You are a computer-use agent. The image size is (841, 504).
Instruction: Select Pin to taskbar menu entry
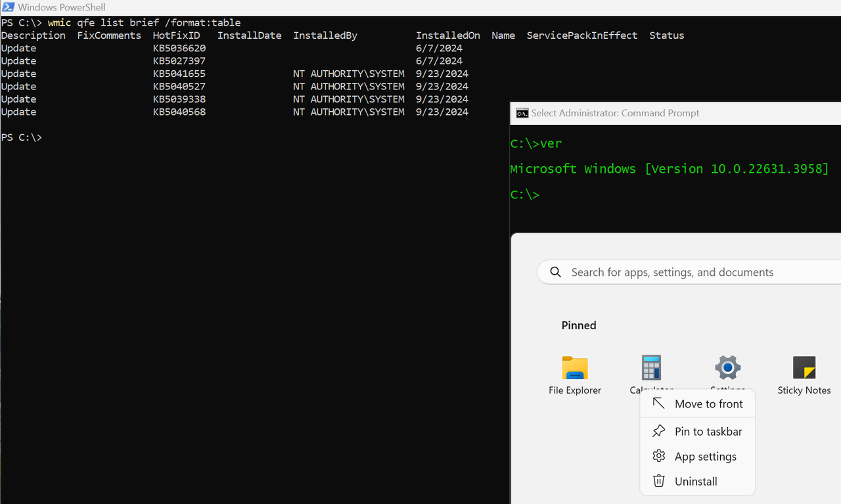click(698, 431)
